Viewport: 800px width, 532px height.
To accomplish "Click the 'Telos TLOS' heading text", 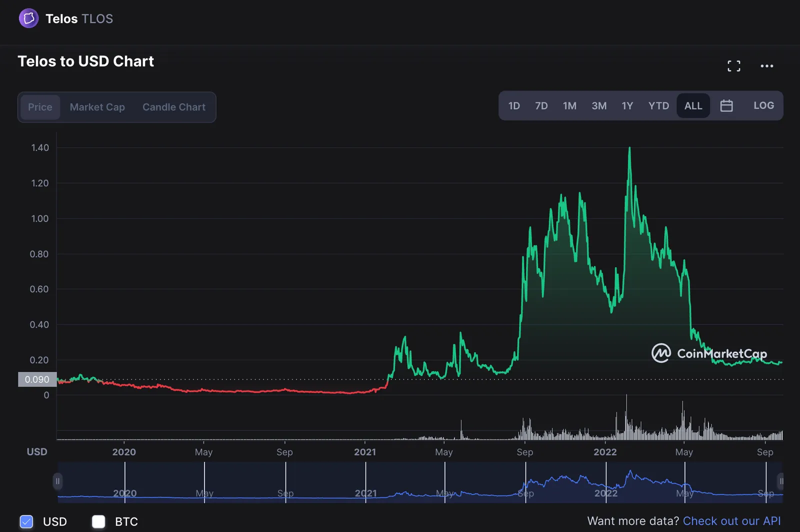I will [x=79, y=19].
